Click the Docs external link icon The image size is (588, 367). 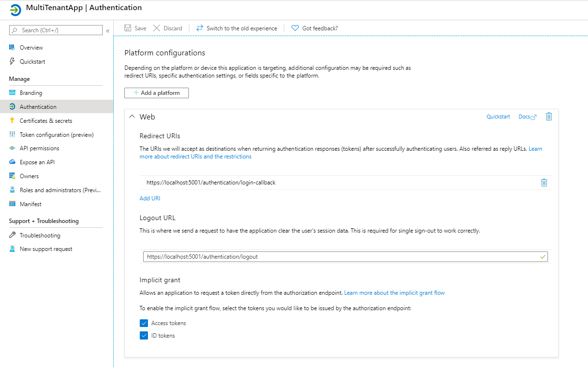click(534, 117)
